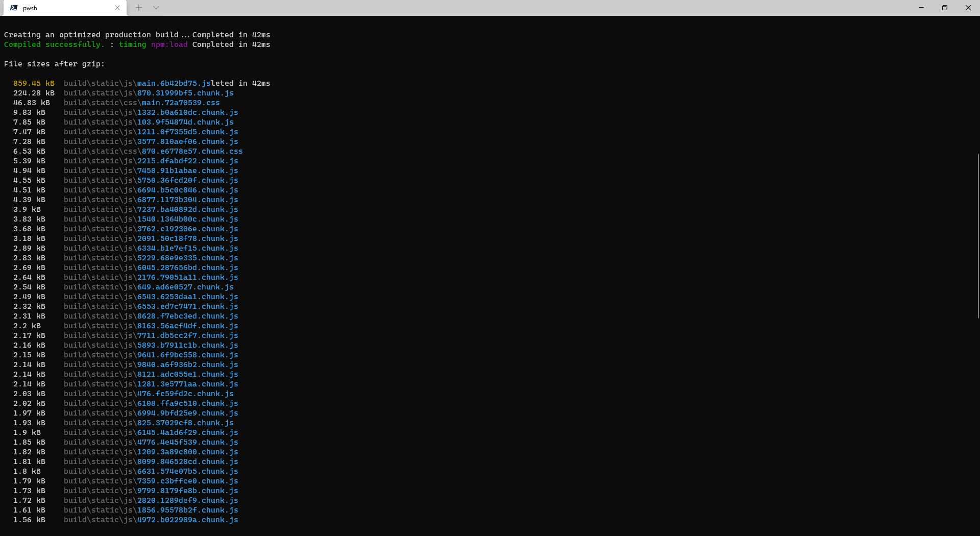The image size is (980, 536).
Task: Click 6543.6253daa1.chunk.js file name
Action: tap(188, 297)
